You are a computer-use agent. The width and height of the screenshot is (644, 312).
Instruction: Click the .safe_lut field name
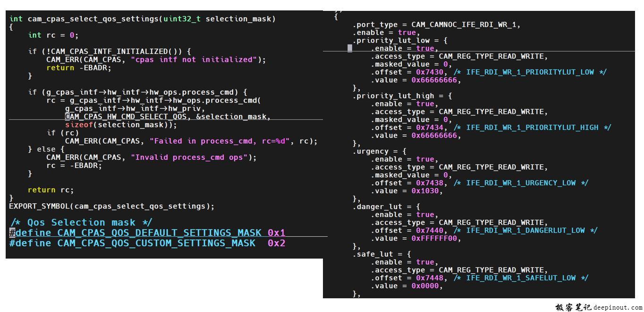pyautogui.click(x=373, y=254)
